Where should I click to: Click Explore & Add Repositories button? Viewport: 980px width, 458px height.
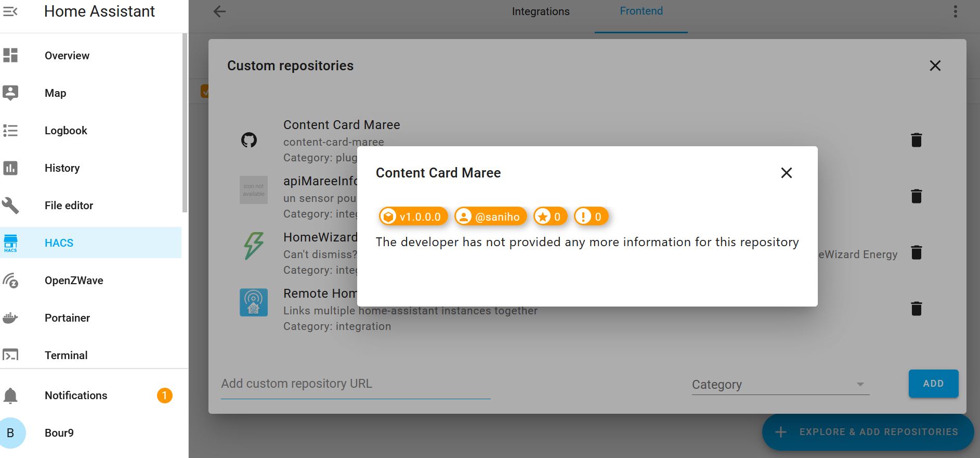pos(868,432)
